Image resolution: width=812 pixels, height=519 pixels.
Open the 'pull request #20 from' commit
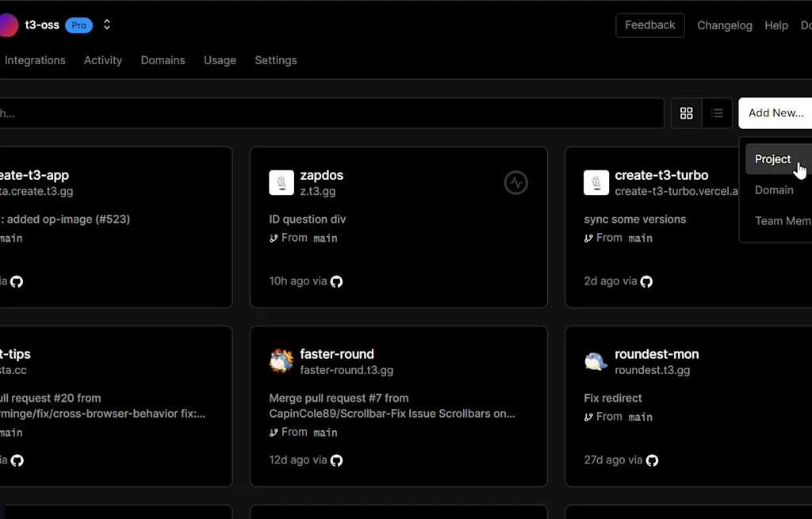[x=102, y=406]
